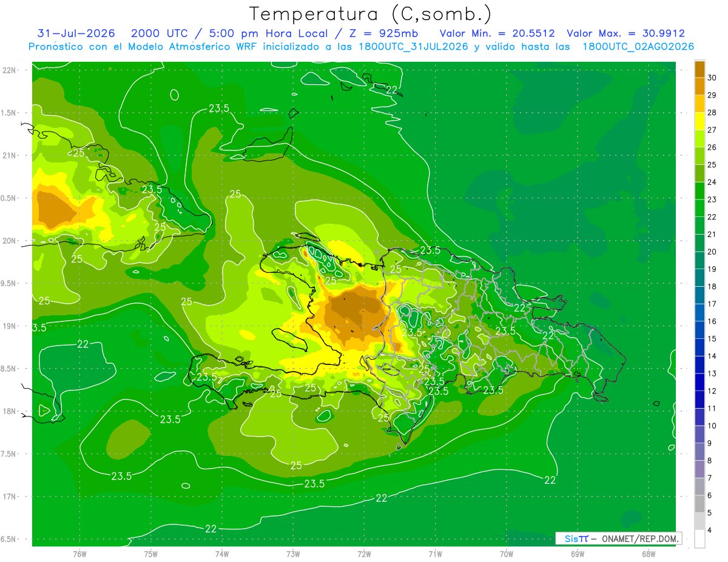Click colorbar legend value "17"

point(712,304)
